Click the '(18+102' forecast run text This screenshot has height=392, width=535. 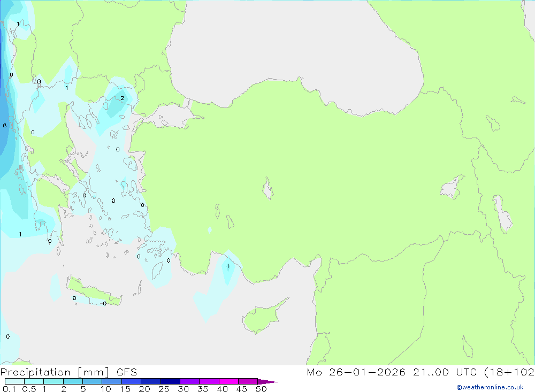[509, 372]
